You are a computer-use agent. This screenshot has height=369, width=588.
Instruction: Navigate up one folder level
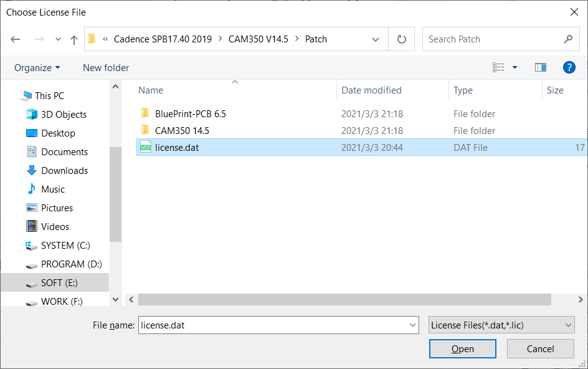coord(73,39)
